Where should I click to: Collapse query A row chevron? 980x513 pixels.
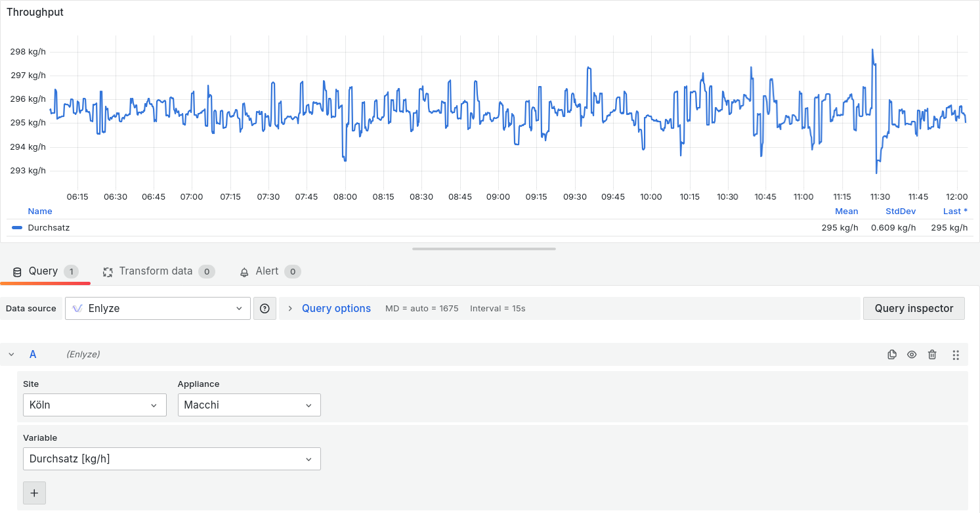pos(11,355)
